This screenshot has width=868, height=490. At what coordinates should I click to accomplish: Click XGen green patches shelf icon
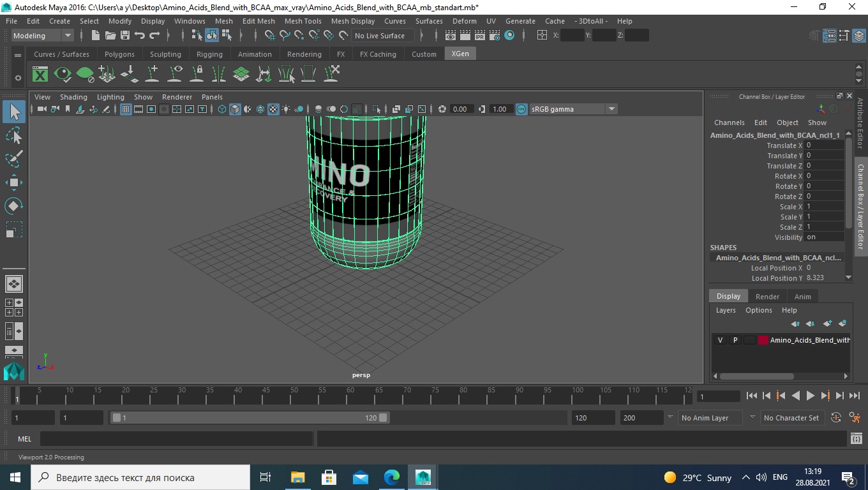tap(241, 75)
